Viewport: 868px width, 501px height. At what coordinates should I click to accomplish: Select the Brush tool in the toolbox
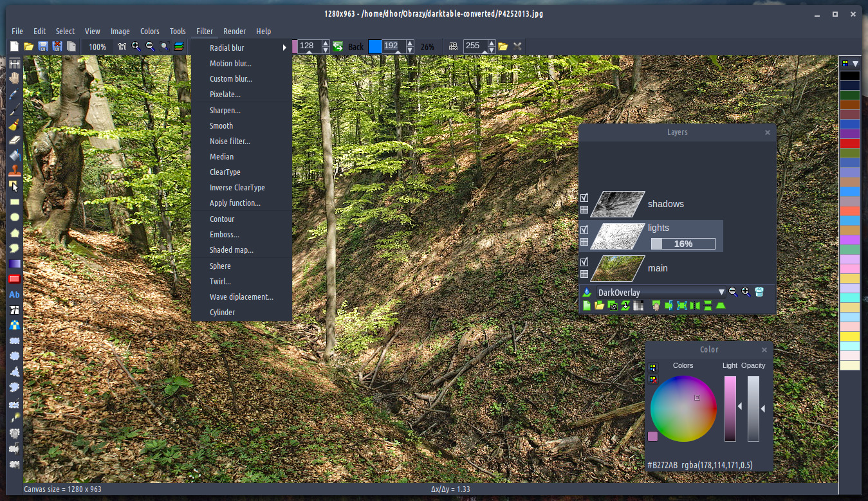[14, 125]
